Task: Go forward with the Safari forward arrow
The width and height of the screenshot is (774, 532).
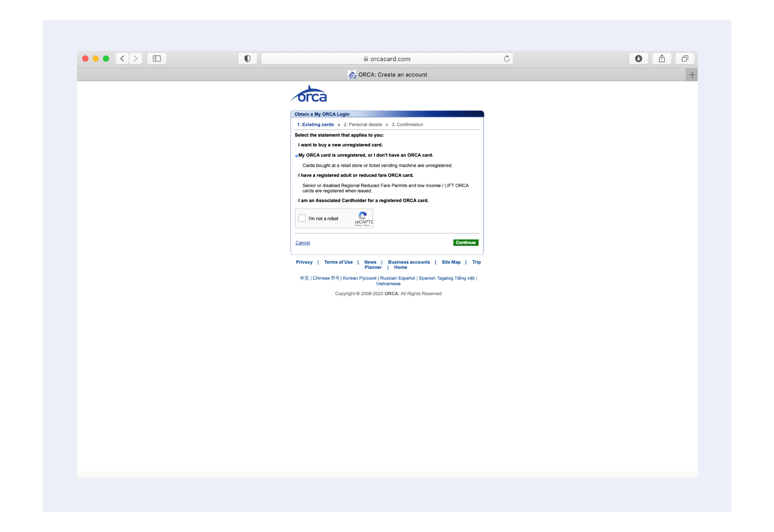Action: (136, 59)
